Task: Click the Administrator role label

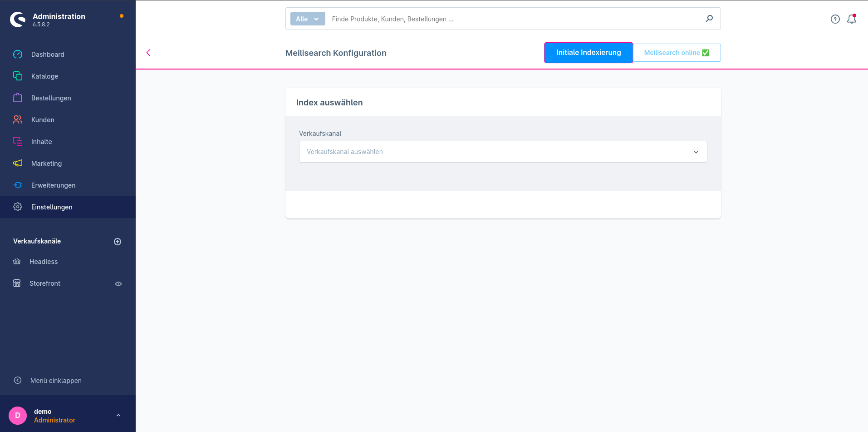Action: pyautogui.click(x=54, y=420)
